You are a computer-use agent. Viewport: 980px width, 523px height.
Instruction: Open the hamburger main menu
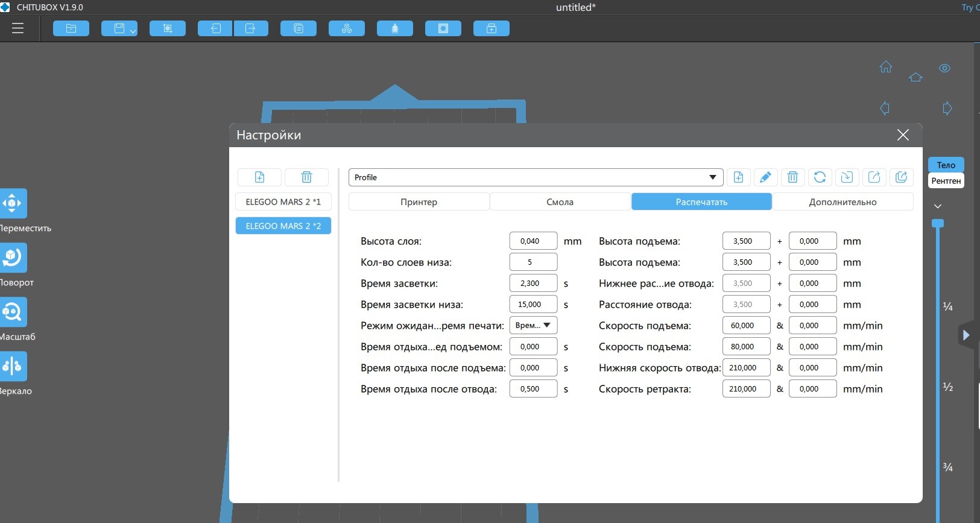17,28
